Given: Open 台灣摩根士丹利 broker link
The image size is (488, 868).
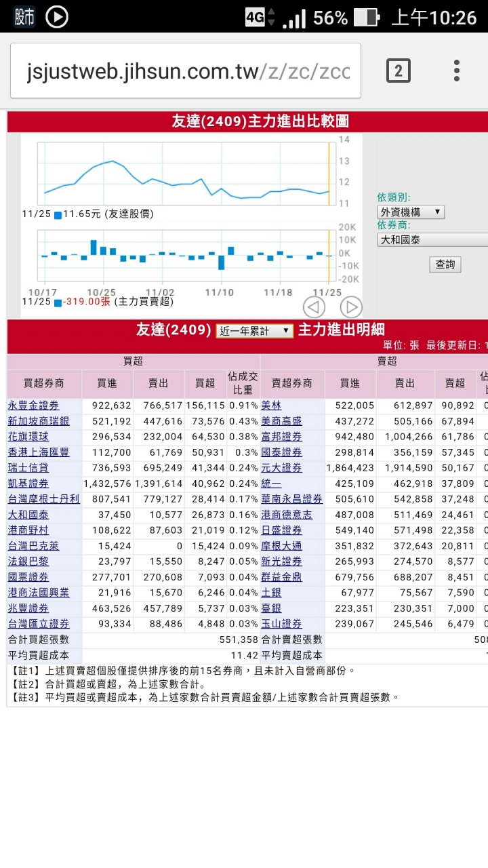Looking at the screenshot, I should (43, 499).
